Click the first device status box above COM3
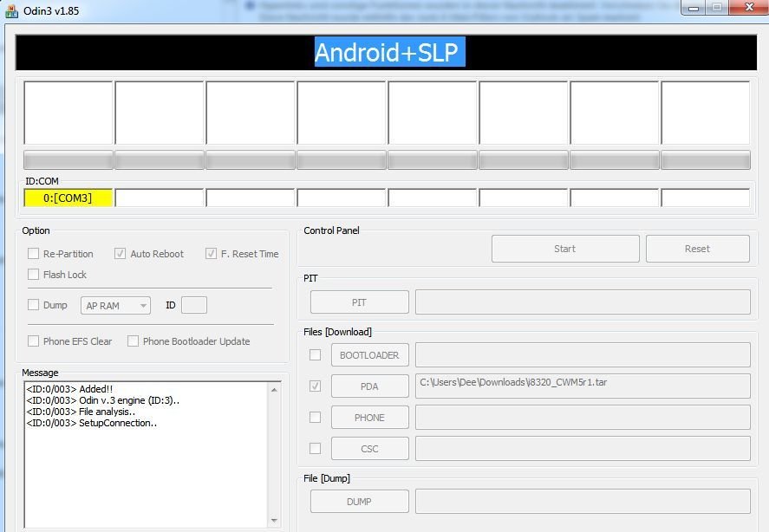Screen dimensions: 769x532 [68, 113]
